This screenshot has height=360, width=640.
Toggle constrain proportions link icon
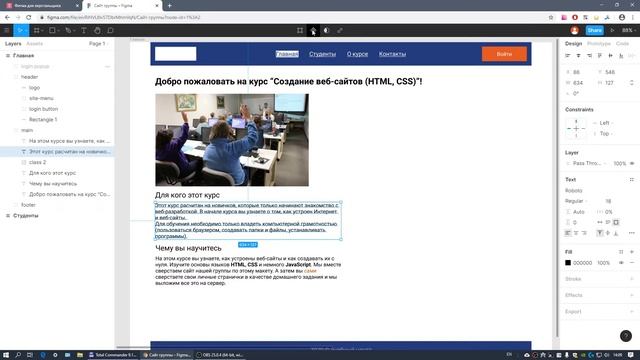pos(631,83)
